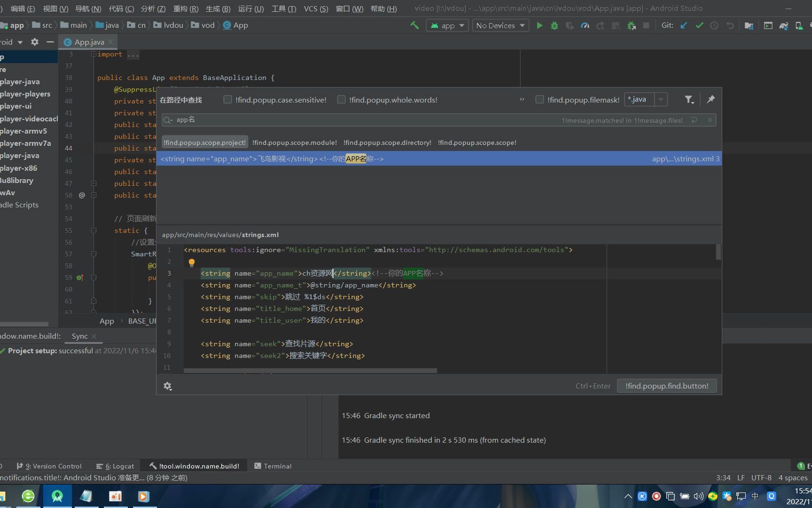Close the App.java tab

(x=110, y=42)
